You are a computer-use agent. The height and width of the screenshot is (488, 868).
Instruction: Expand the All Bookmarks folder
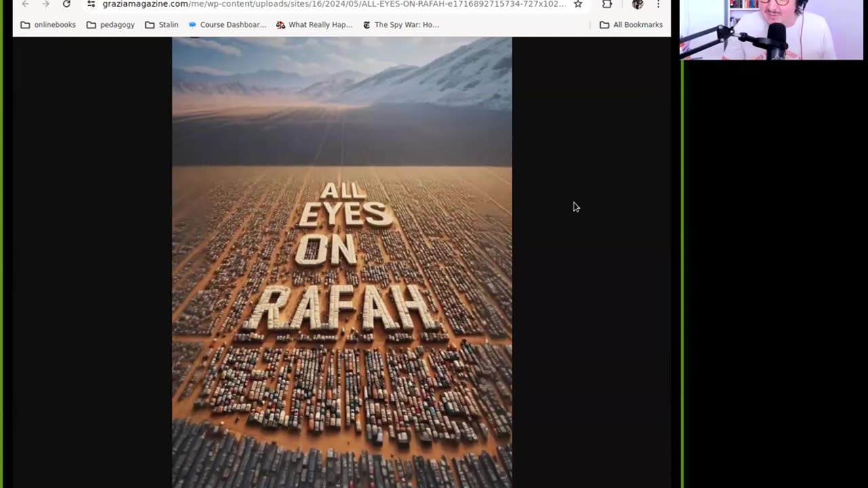coord(631,24)
